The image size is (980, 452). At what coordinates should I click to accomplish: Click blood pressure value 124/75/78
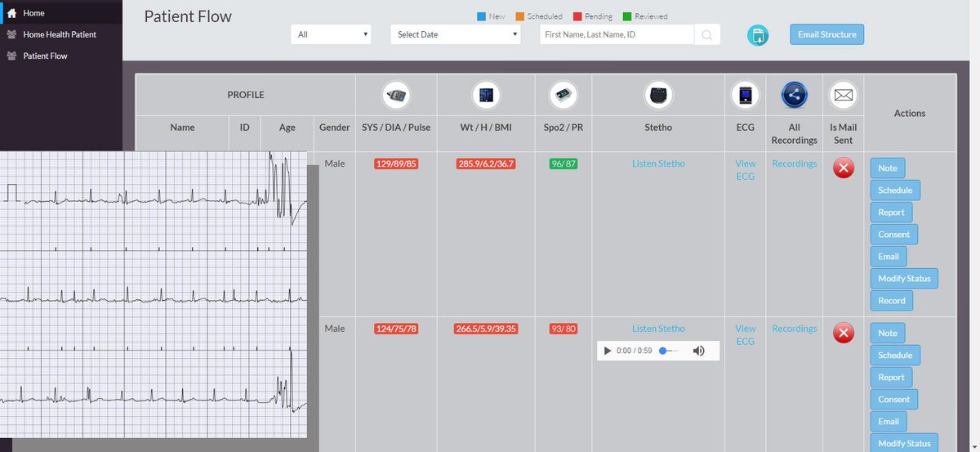click(x=396, y=329)
